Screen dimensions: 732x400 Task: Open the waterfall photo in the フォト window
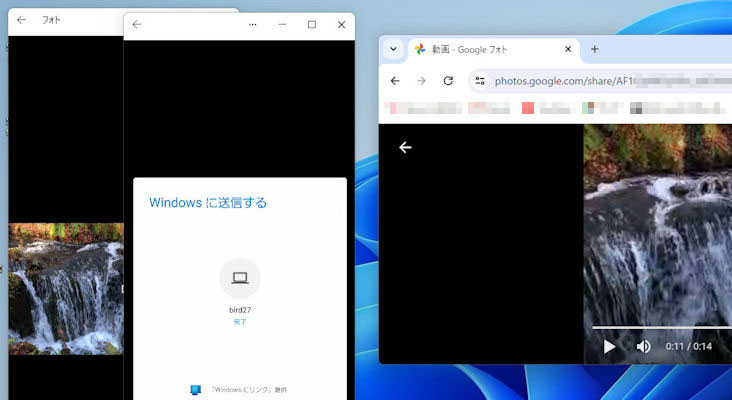[66, 288]
